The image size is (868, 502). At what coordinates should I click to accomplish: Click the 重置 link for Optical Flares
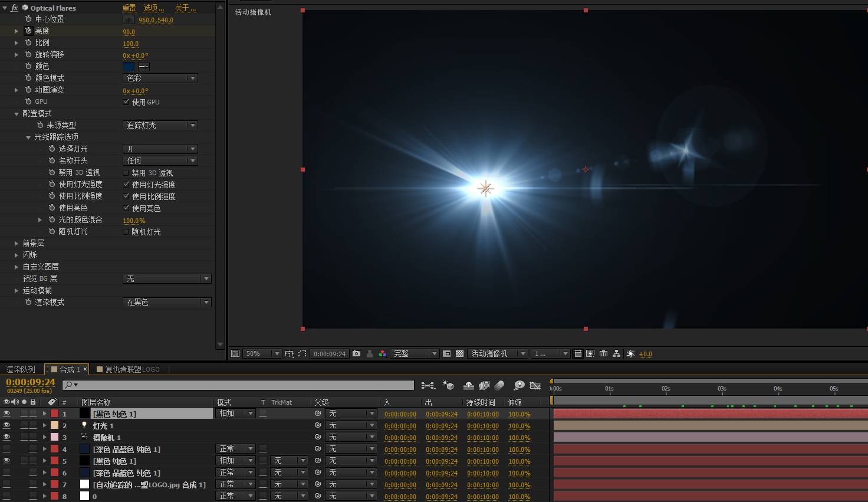coord(129,8)
